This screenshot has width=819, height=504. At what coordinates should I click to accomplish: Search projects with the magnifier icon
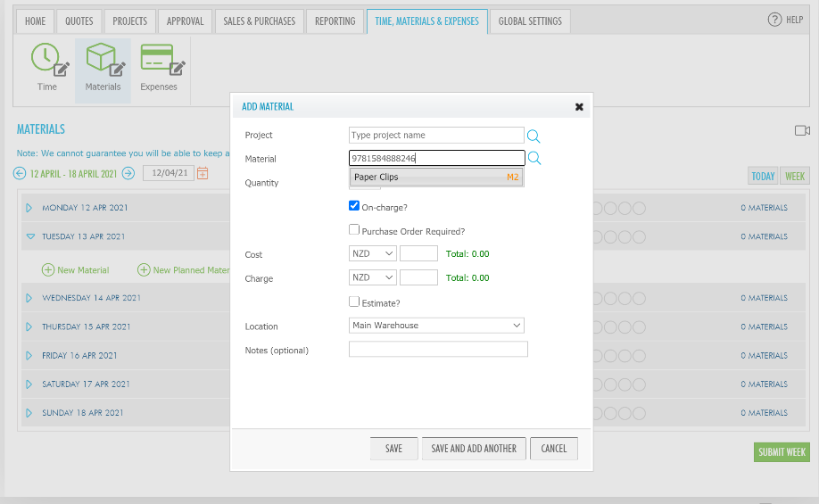pos(534,136)
